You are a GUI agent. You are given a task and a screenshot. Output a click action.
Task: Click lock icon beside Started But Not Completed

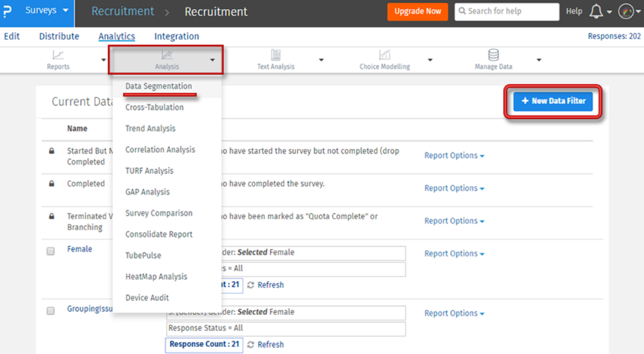click(52, 151)
